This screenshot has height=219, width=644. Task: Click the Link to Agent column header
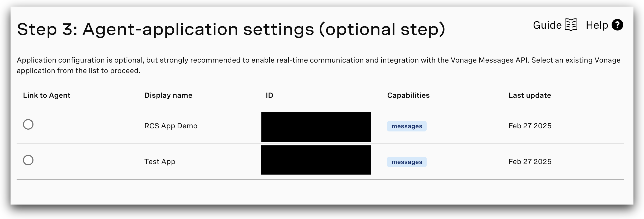click(x=47, y=95)
